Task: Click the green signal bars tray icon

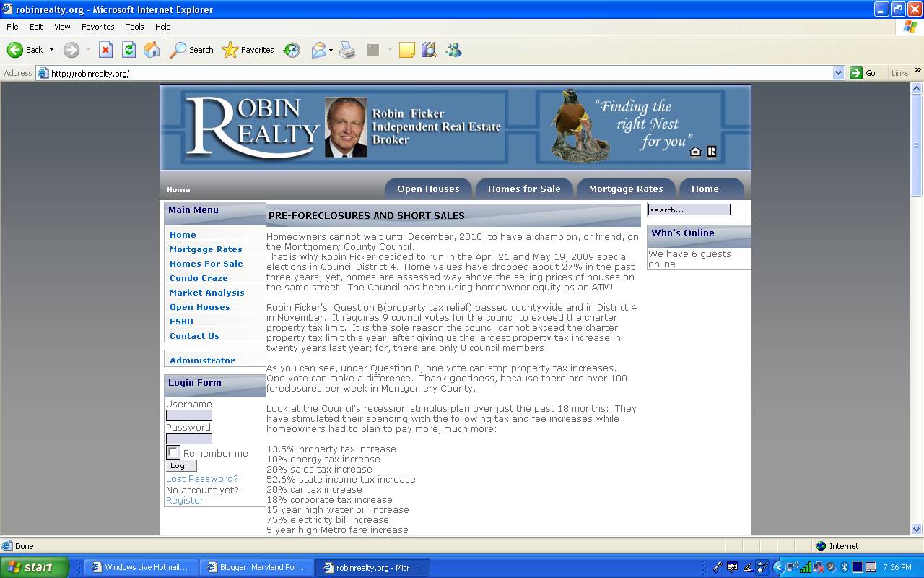Action: point(806,567)
